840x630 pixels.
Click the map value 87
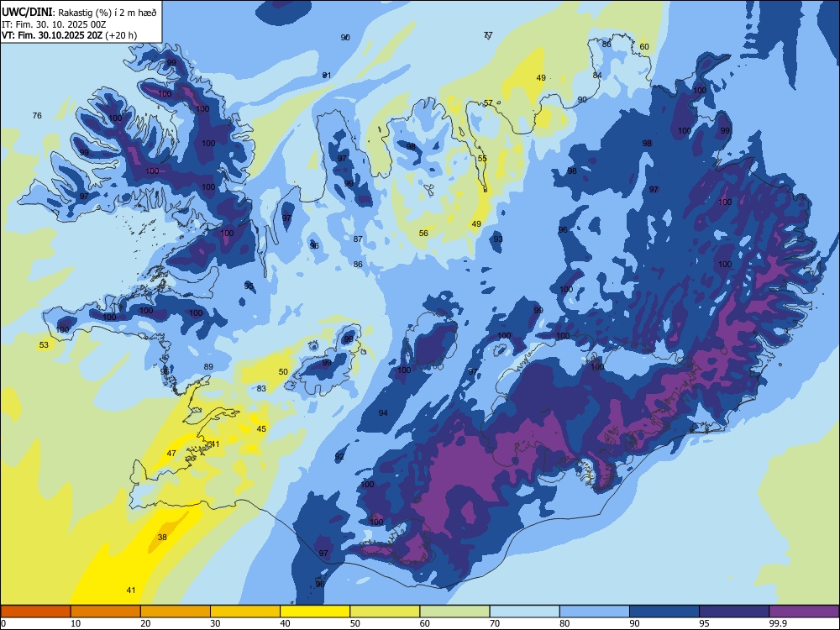358,239
